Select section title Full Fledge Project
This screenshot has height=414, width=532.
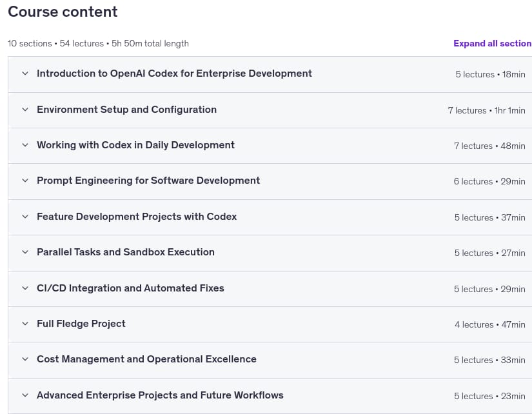coord(81,323)
